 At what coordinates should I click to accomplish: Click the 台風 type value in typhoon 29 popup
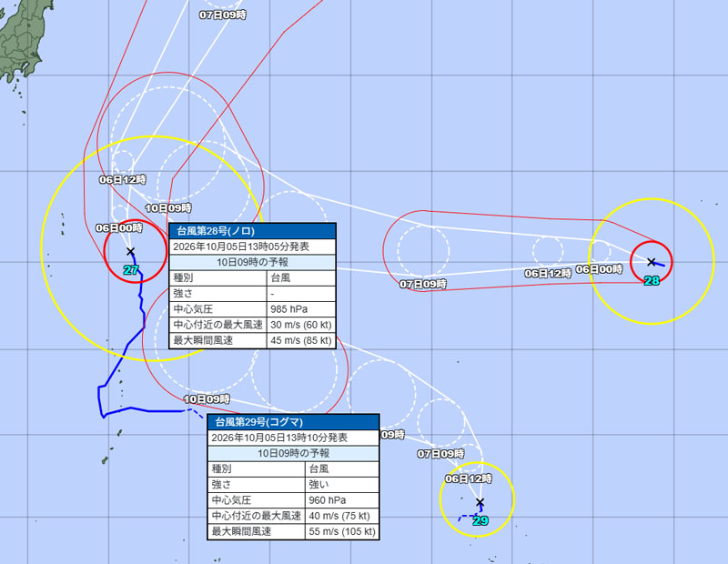319,468
